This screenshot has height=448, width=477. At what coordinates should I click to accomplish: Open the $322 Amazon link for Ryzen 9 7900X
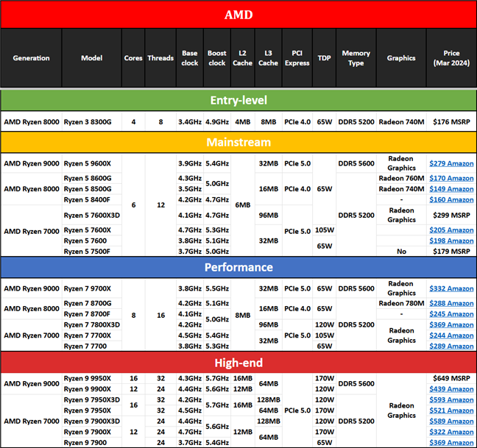coord(451,432)
